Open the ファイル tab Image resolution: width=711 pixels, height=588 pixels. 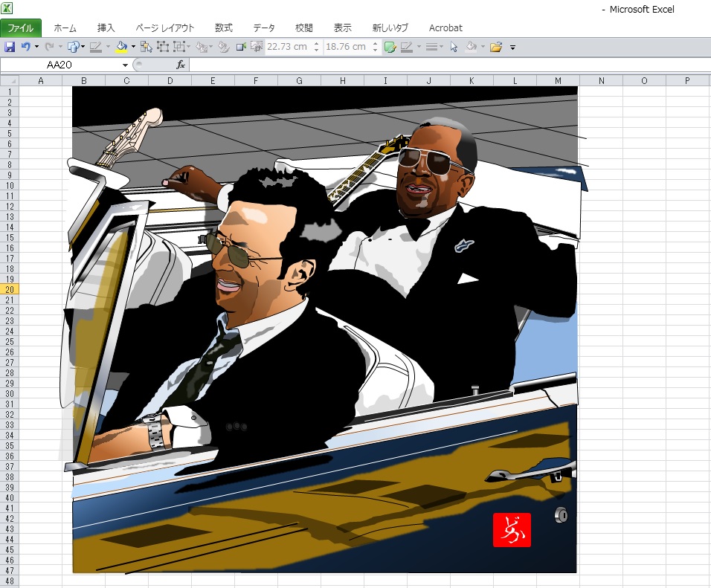pos(21,28)
